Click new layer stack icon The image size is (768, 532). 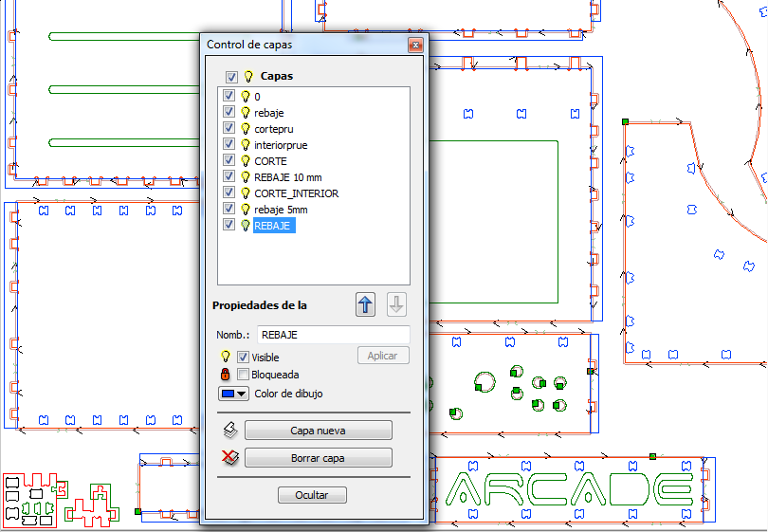(230, 431)
